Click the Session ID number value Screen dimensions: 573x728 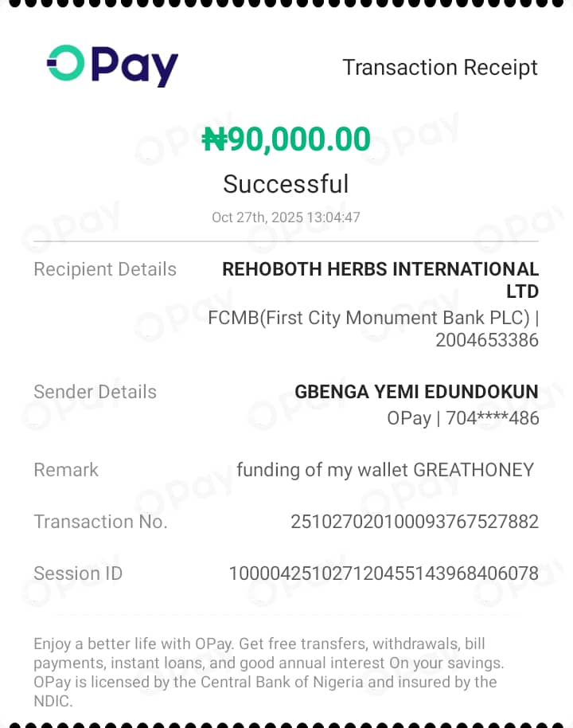(384, 573)
